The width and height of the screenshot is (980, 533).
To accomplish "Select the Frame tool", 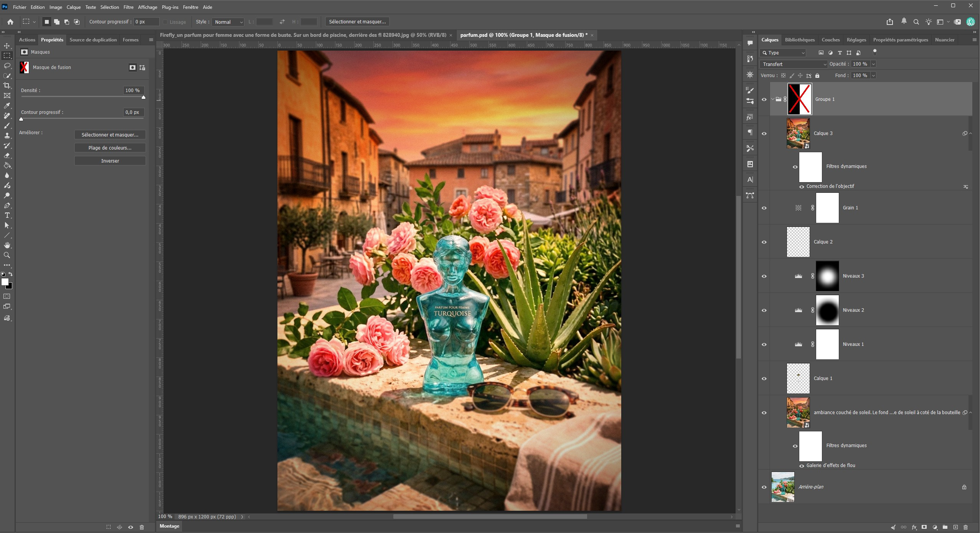I will [7, 95].
